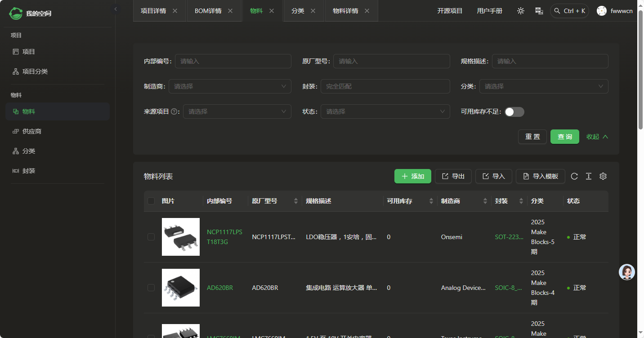Check the NCP1117LPST18T3G row checkbox
The height and width of the screenshot is (338, 644).
pyautogui.click(x=151, y=237)
